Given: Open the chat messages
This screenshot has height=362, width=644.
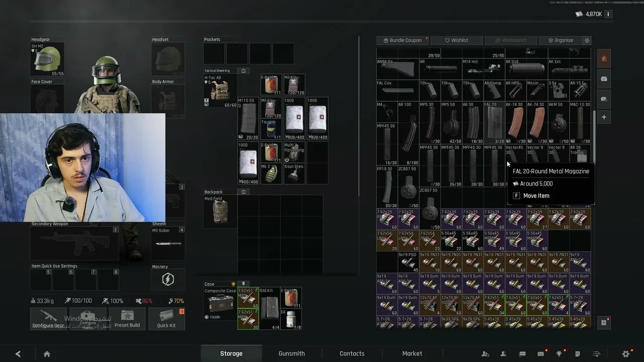Looking at the screenshot, I should (522, 354).
